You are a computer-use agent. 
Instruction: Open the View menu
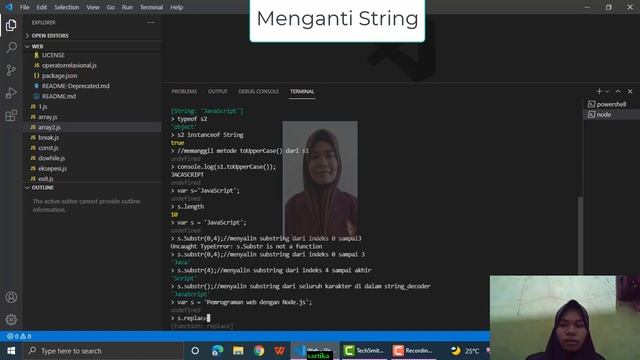click(93, 7)
